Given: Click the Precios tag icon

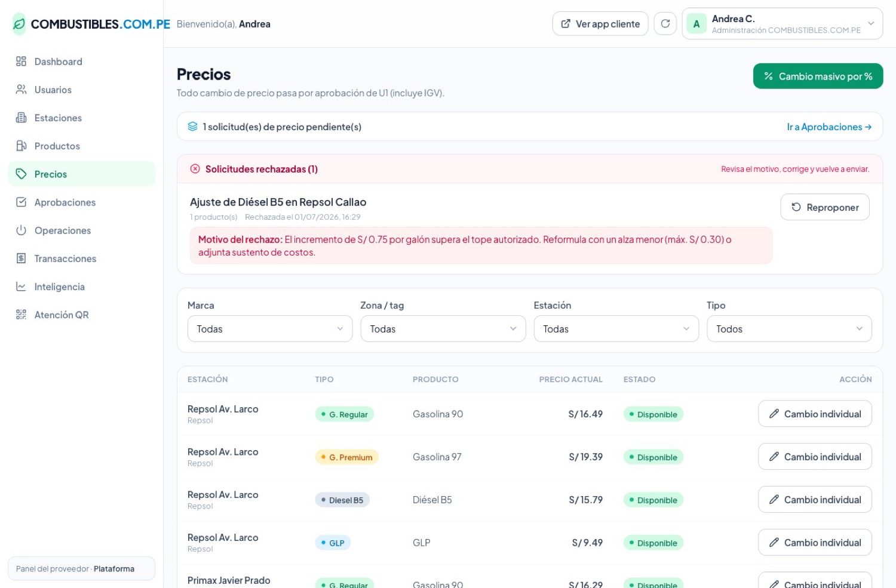Looking at the screenshot, I should point(21,174).
